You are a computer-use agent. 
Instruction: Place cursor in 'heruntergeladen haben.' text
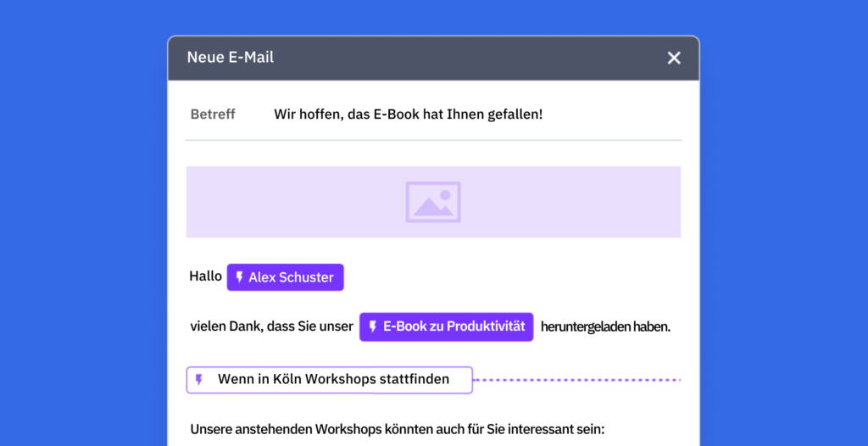tap(605, 327)
